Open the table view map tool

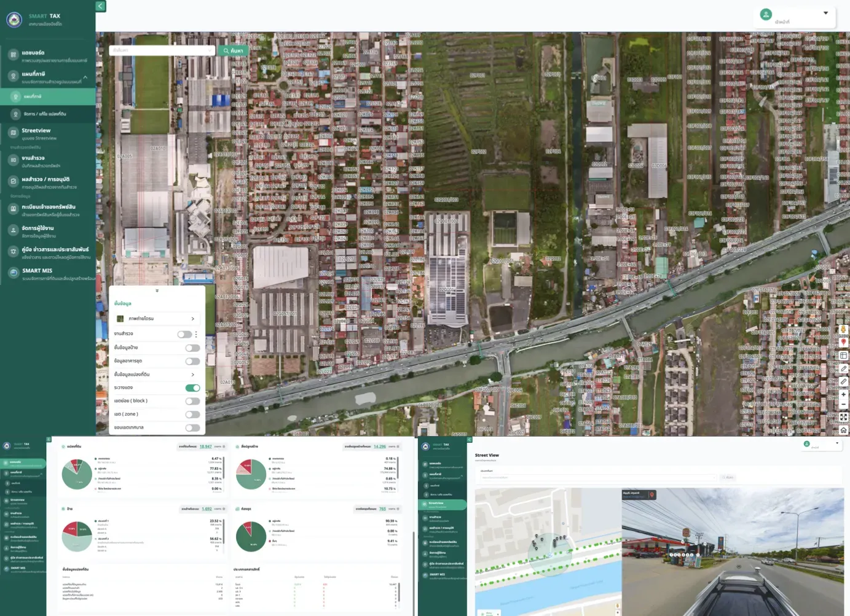pos(843,356)
